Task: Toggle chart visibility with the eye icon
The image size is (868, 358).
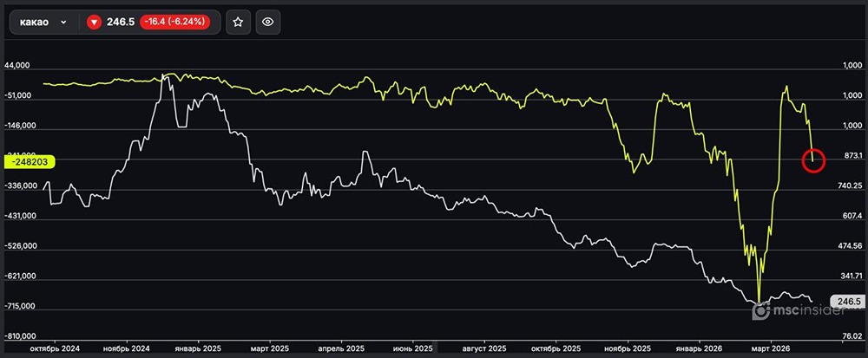Action: (x=269, y=22)
